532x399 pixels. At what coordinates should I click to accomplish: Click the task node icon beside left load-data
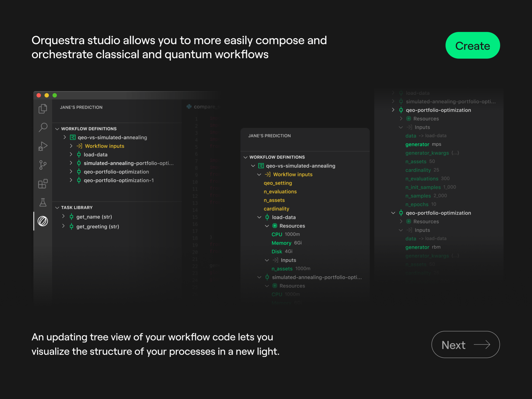coord(79,155)
